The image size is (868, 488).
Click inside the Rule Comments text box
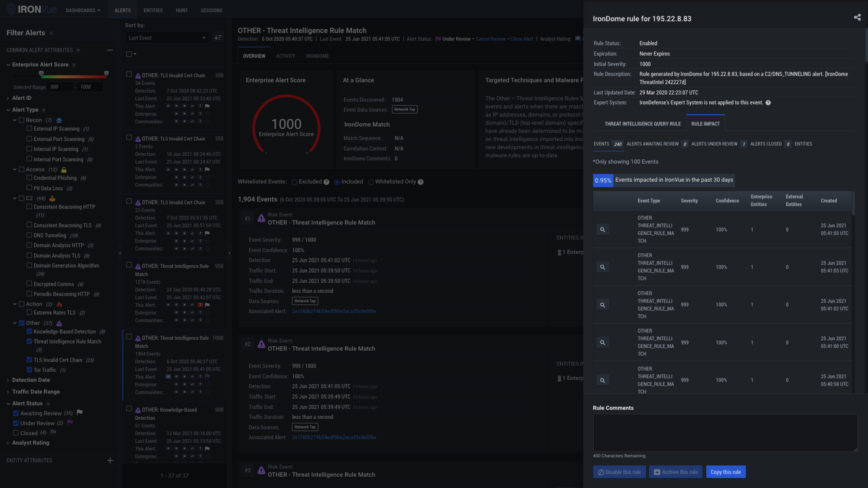coord(725,433)
